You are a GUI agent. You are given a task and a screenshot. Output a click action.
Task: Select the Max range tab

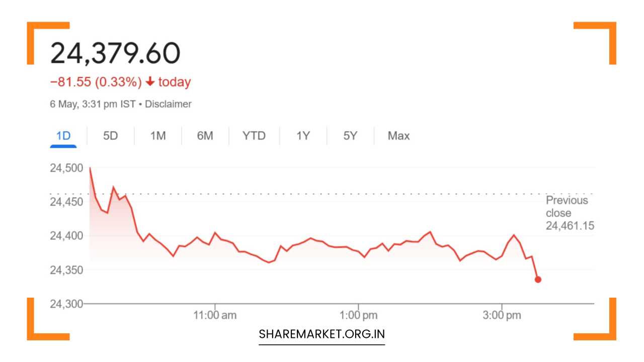click(398, 136)
